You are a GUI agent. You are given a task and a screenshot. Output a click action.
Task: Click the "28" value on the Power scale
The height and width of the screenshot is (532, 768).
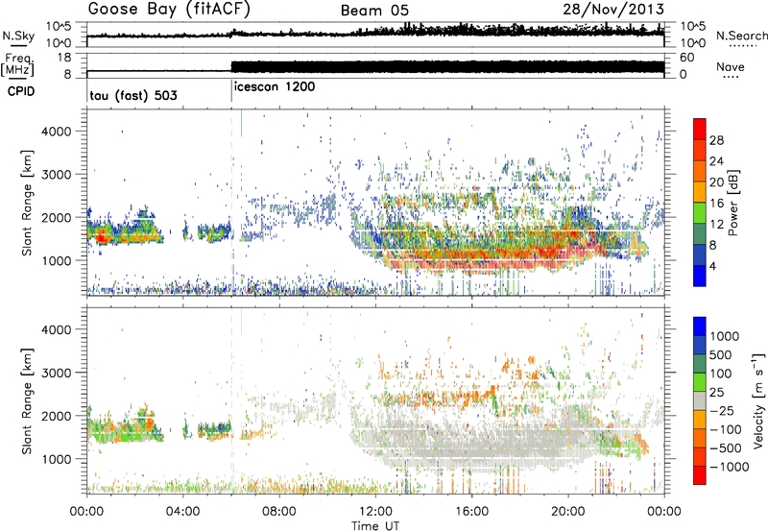pos(716,141)
